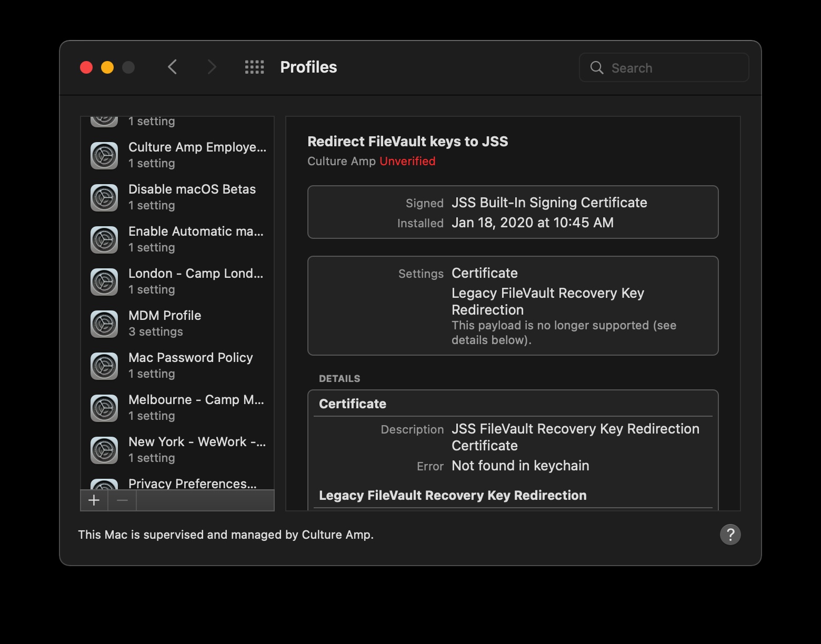The height and width of the screenshot is (644, 821).
Task: Click the New York profile gear icon
Action: [x=104, y=450]
